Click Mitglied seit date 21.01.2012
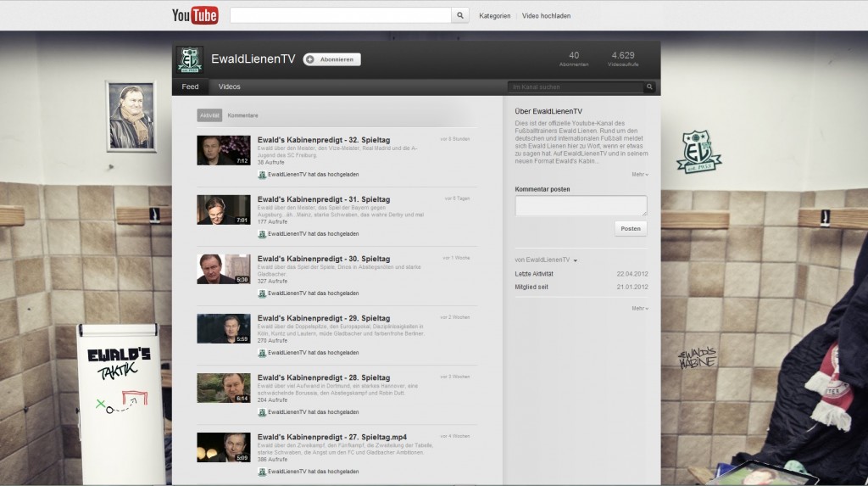 coord(632,287)
